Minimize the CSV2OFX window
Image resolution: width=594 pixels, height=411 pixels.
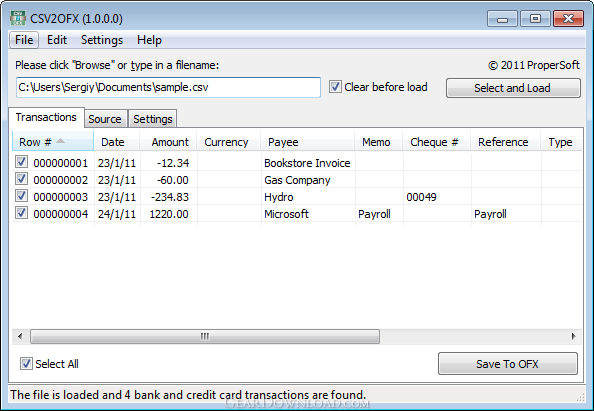point(502,19)
